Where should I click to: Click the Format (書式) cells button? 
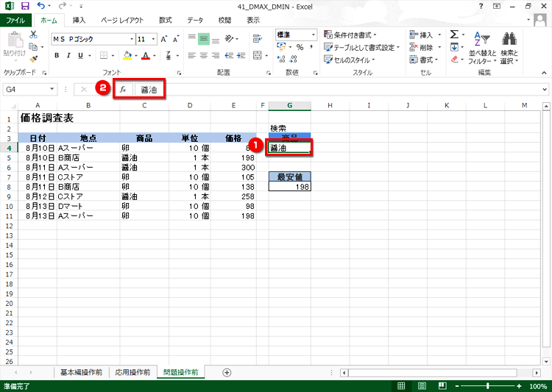424,60
